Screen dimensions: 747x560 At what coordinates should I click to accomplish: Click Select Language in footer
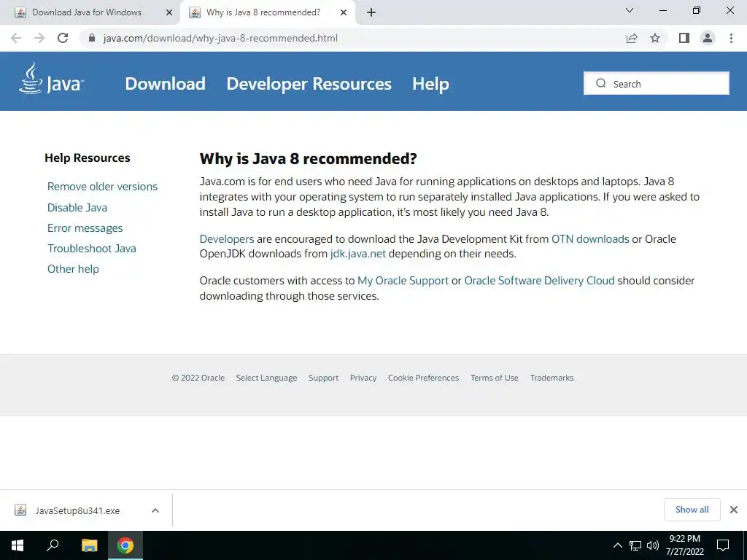[266, 378]
